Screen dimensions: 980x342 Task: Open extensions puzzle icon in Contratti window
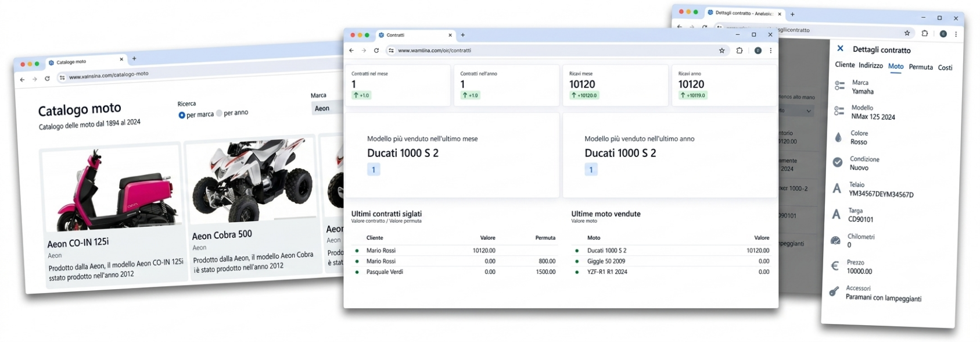pyautogui.click(x=740, y=51)
